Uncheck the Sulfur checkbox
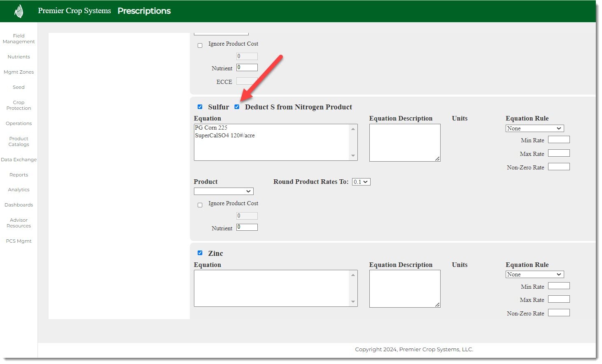The image size is (602, 364). [x=200, y=107]
